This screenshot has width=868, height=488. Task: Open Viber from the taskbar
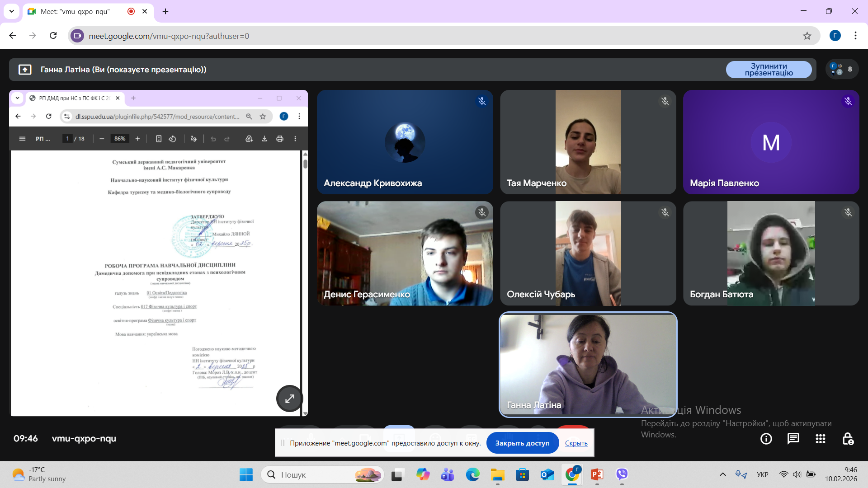coord(622,474)
